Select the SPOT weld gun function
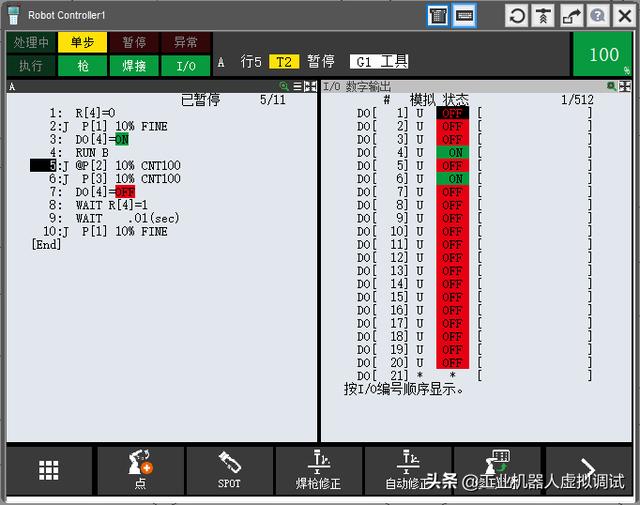 pos(229,471)
